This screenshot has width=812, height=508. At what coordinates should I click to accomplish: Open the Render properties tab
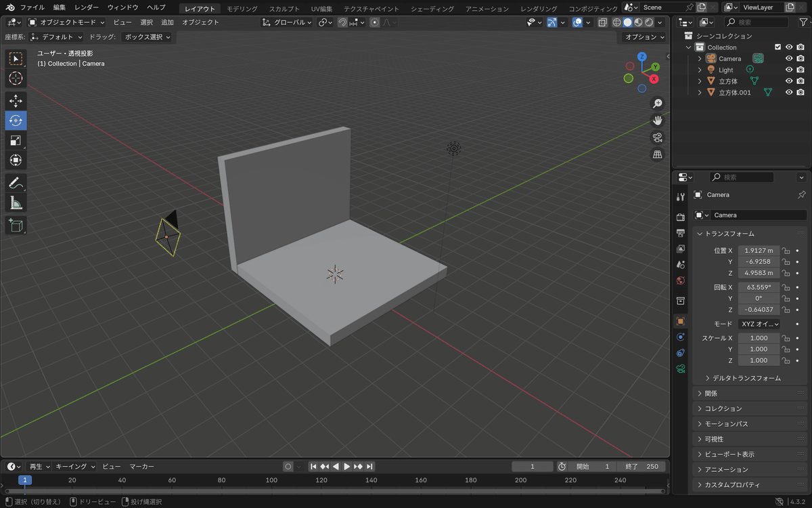(681, 217)
